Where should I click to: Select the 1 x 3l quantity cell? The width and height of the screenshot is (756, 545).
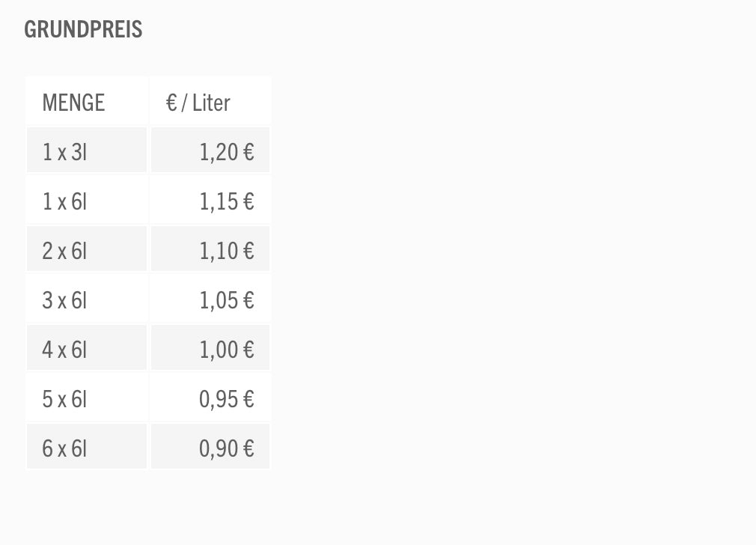point(64,152)
